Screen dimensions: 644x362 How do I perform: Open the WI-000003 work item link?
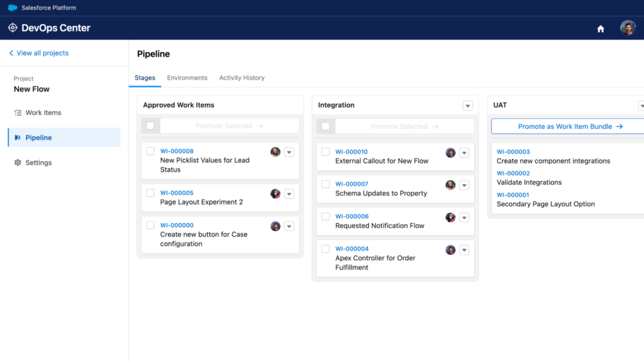(x=513, y=152)
